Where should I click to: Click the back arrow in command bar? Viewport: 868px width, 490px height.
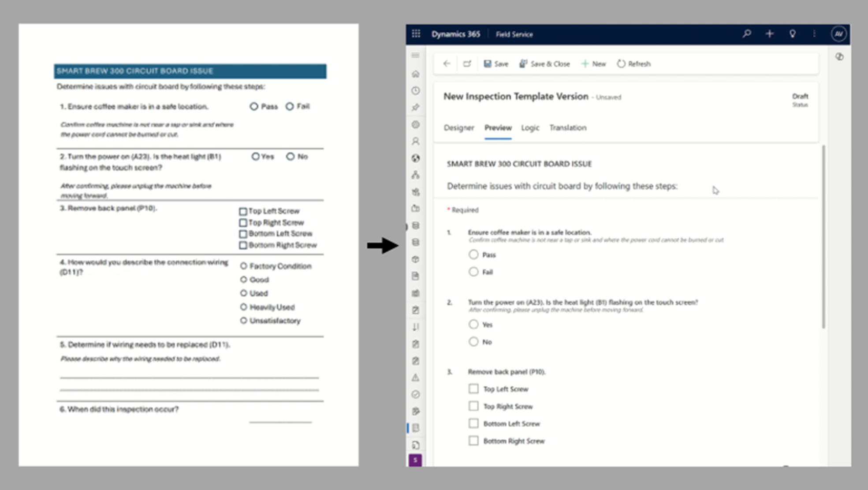pyautogui.click(x=447, y=64)
